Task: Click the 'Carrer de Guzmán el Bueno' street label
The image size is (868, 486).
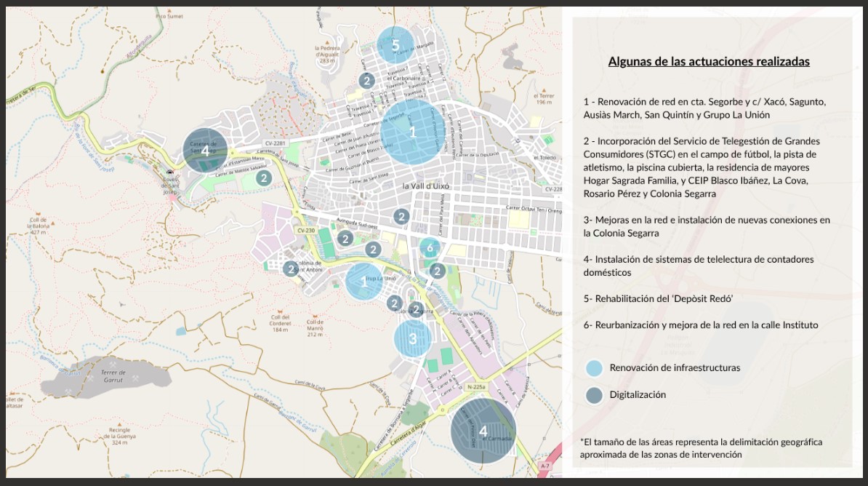Action: pyautogui.click(x=351, y=165)
